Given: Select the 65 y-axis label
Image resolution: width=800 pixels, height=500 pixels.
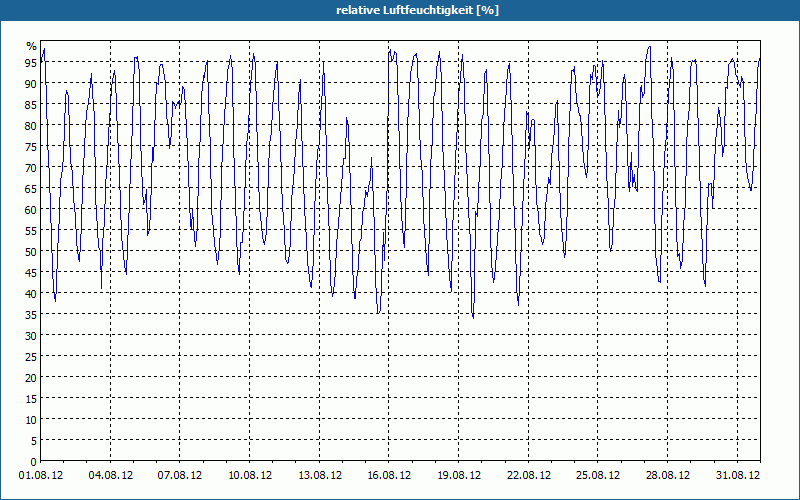Looking at the screenshot, I should point(31,188).
